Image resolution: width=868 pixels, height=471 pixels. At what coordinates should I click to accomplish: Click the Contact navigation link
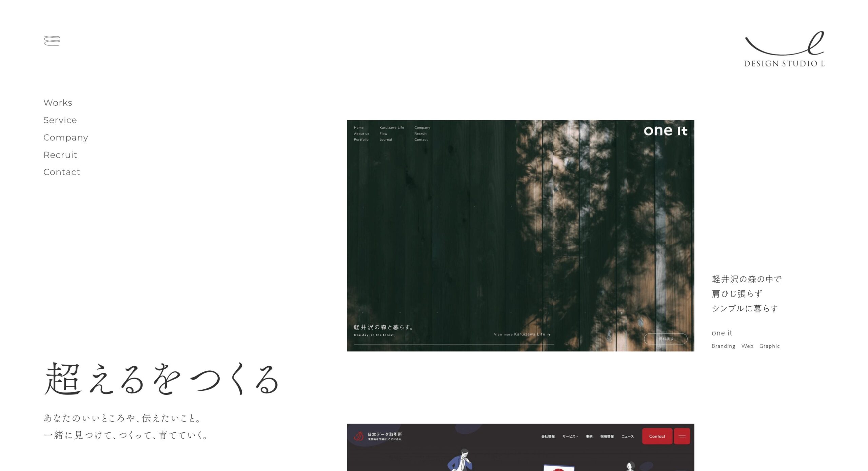[x=61, y=172]
